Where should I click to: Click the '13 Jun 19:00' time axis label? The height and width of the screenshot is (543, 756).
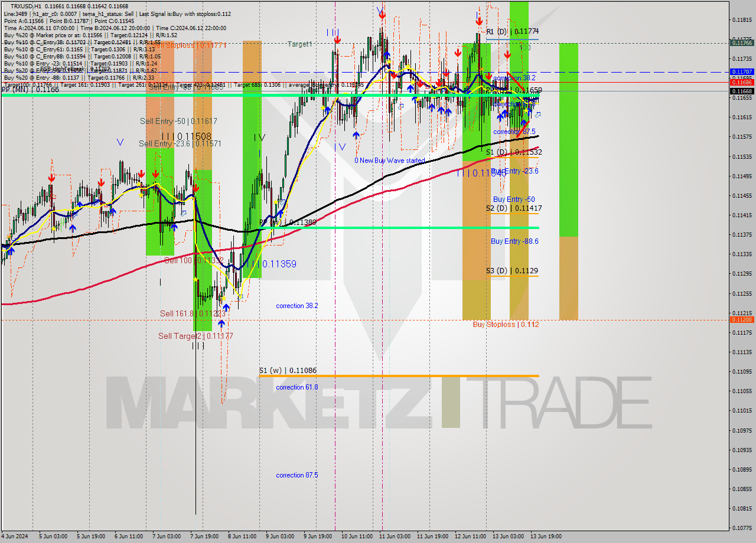click(546, 537)
